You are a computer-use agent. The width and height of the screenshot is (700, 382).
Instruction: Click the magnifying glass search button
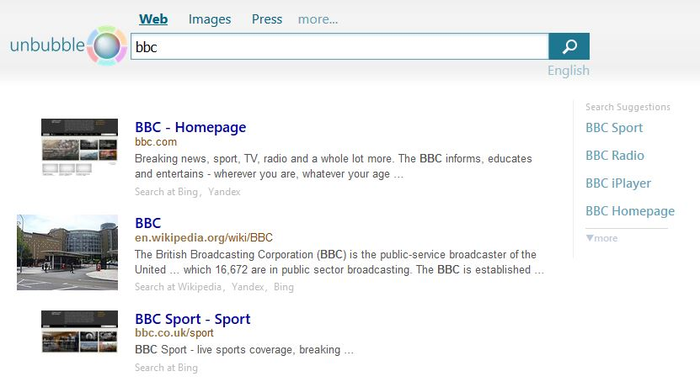(x=569, y=46)
